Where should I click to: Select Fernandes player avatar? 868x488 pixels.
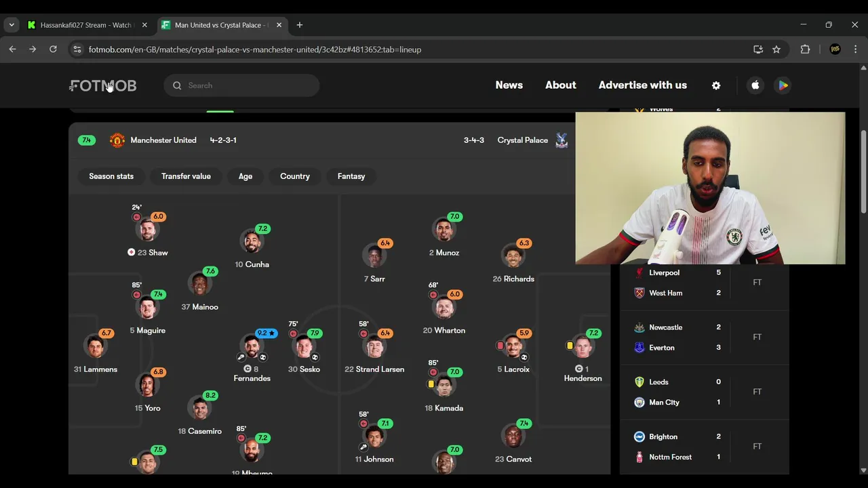pyautogui.click(x=252, y=347)
